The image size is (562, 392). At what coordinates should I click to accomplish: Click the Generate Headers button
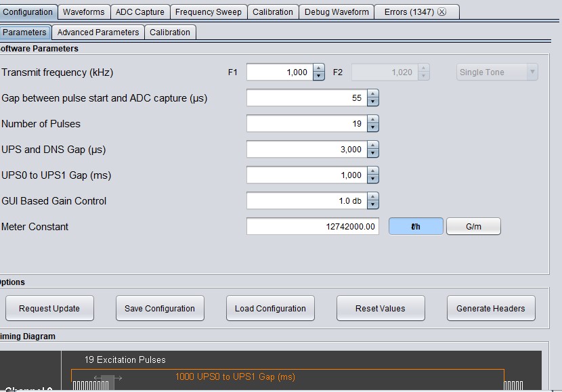click(491, 308)
